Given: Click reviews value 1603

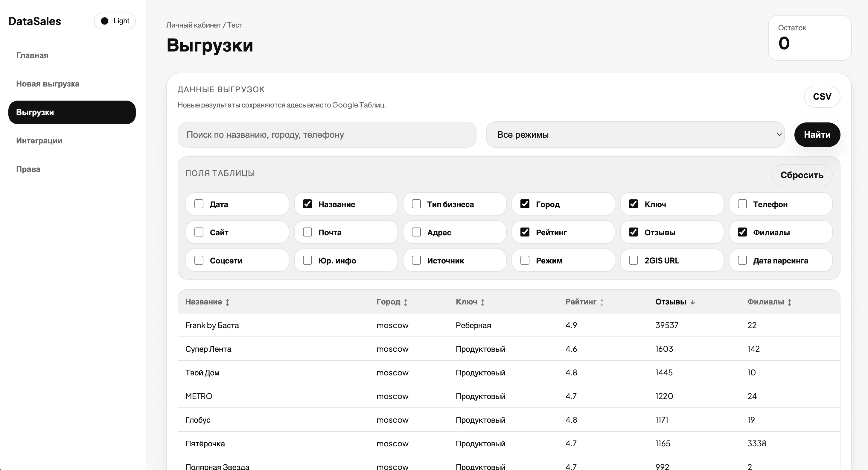Looking at the screenshot, I should (x=664, y=349).
